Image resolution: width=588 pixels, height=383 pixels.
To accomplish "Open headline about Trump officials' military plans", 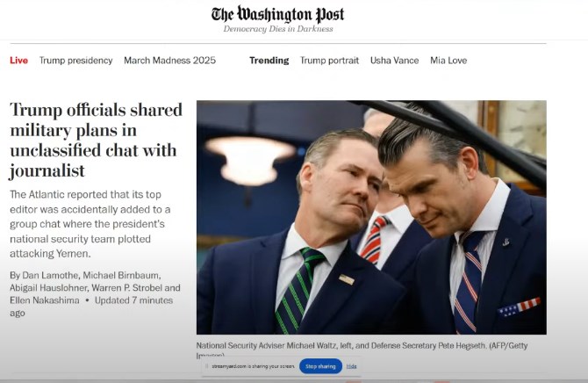I will [x=96, y=139].
